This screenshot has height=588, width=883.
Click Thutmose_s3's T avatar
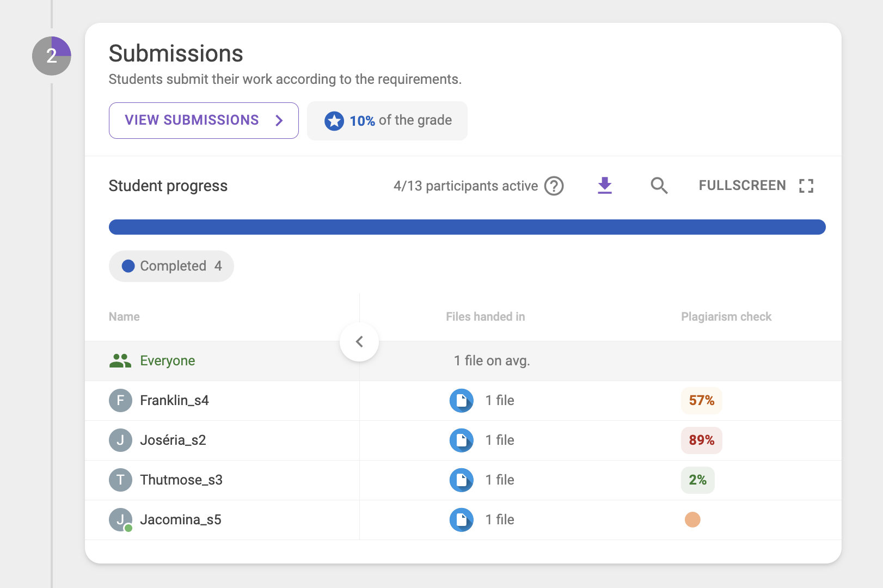point(120,480)
